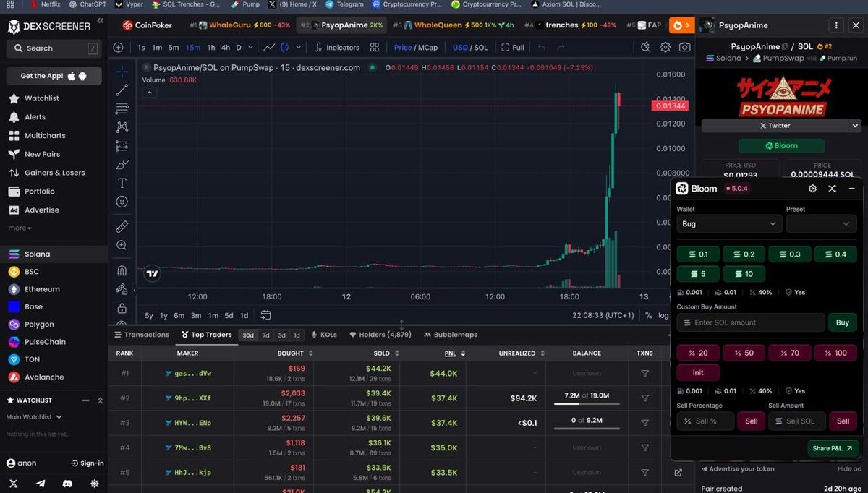Open the Indicators panel on the chart

coord(337,48)
